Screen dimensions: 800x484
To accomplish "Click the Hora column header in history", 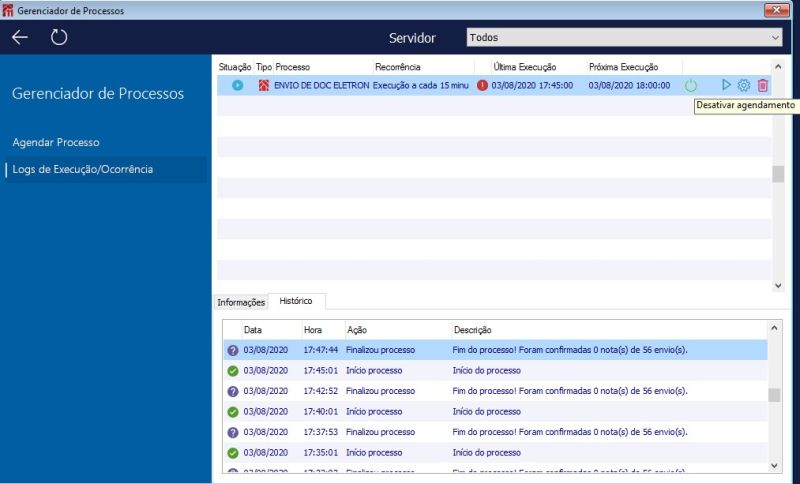I will (x=313, y=330).
